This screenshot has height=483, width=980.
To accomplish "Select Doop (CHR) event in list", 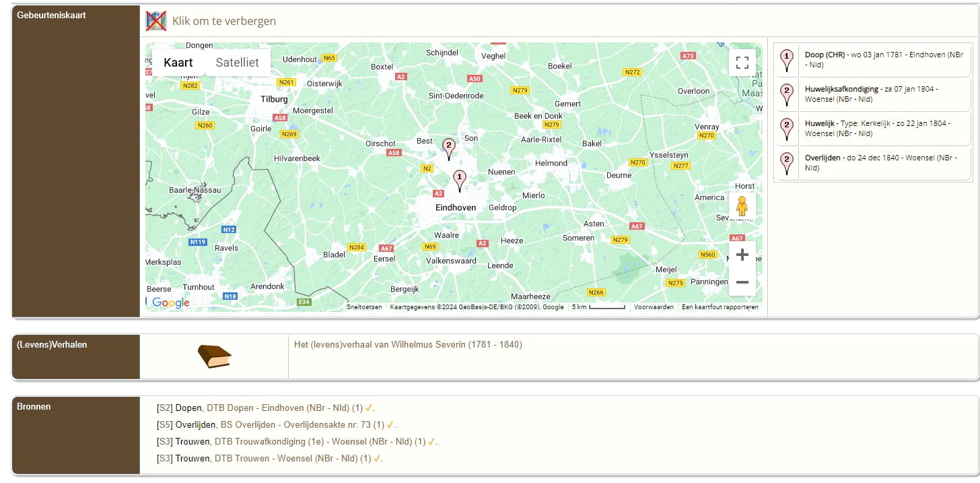I will point(873,60).
